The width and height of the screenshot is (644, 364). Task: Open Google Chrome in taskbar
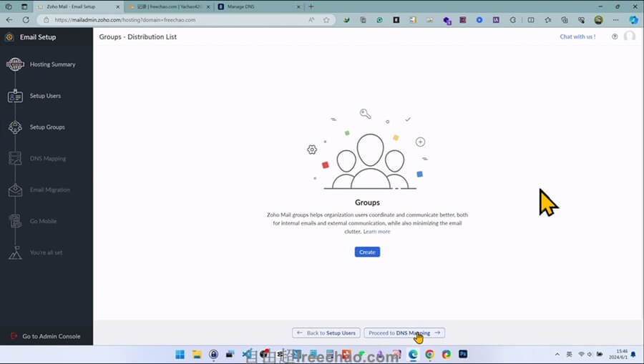[x=429, y=355]
